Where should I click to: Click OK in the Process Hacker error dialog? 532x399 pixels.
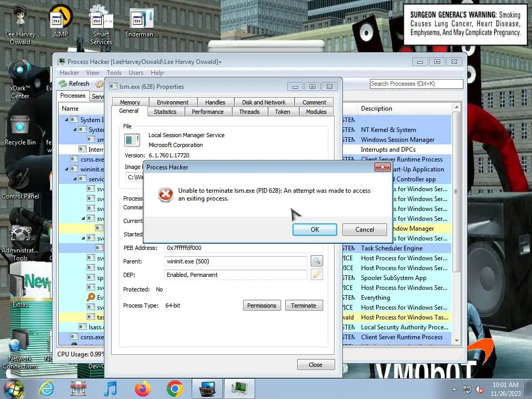point(314,229)
